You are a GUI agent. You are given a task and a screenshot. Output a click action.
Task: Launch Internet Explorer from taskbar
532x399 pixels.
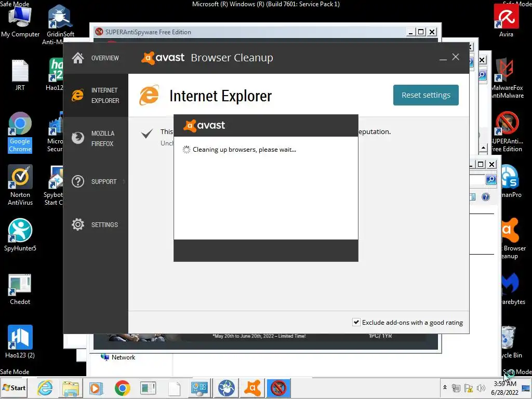[x=45, y=388]
